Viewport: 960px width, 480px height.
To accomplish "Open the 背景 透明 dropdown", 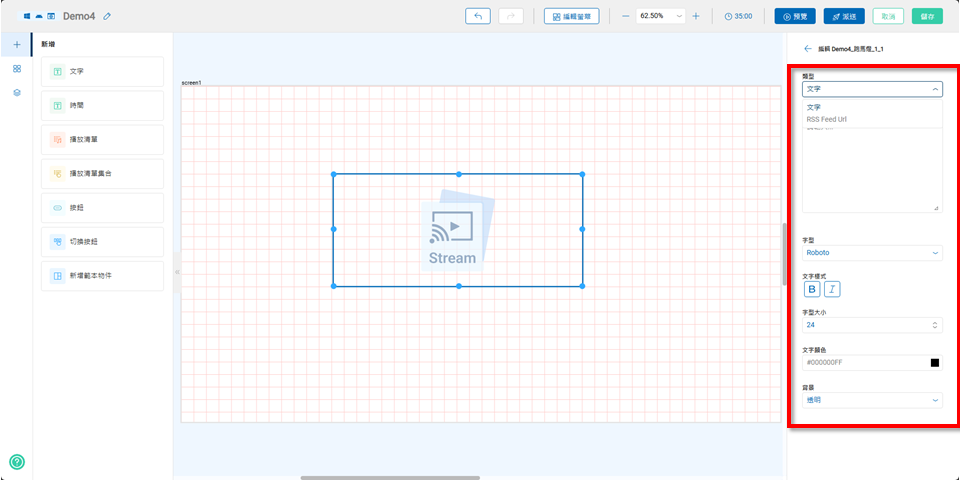I will pos(872,400).
